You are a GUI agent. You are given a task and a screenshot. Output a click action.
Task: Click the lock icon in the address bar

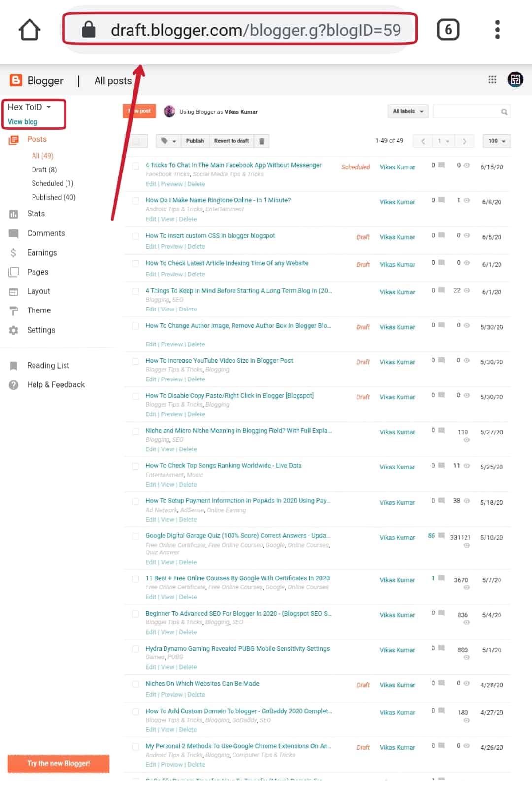pos(89,30)
